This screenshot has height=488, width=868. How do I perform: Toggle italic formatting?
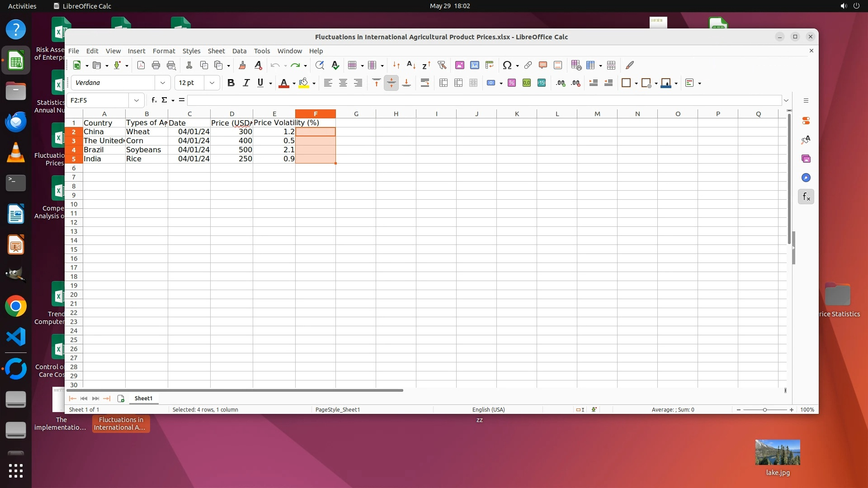click(x=246, y=83)
